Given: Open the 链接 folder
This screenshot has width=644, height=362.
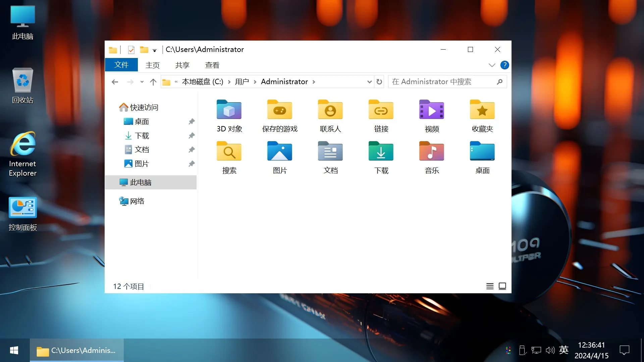Looking at the screenshot, I should click(x=381, y=114).
